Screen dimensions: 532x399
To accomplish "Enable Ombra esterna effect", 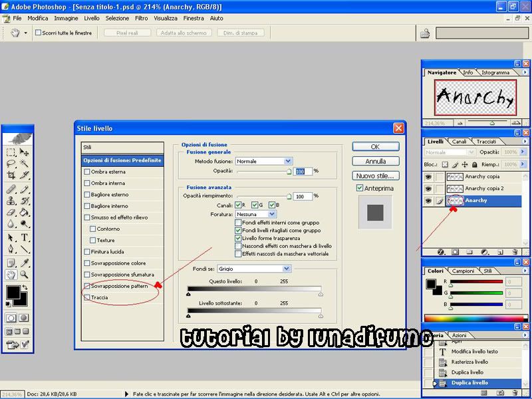I will point(87,172).
